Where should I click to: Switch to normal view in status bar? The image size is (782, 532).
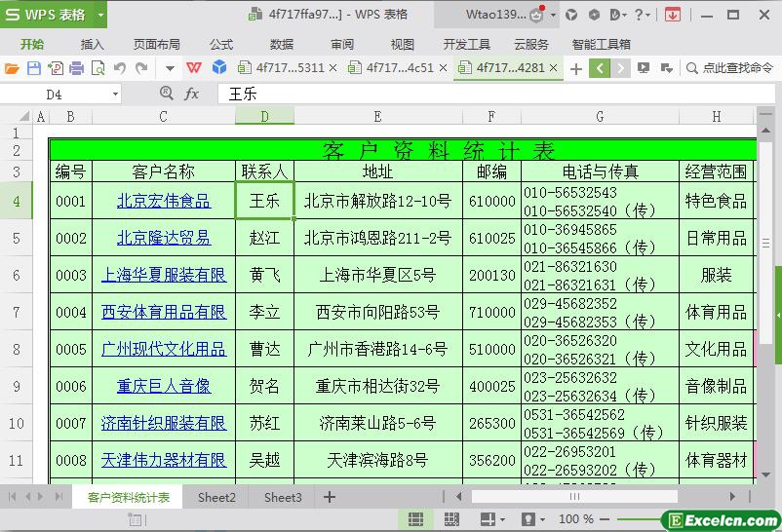click(x=415, y=519)
